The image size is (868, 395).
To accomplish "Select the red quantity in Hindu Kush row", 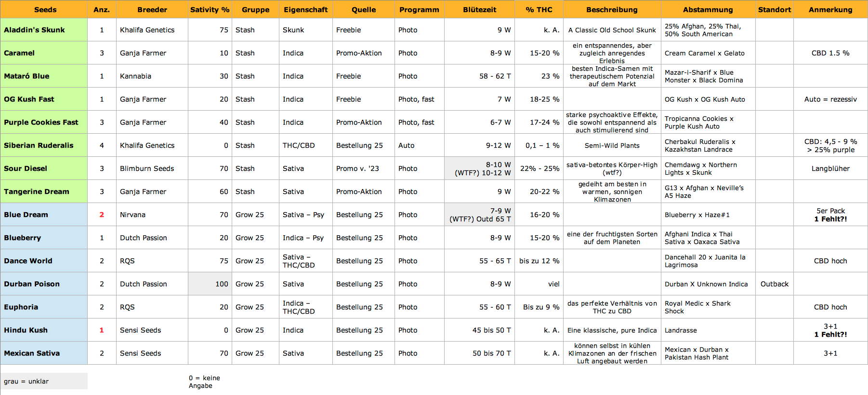I will tap(102, 330).
